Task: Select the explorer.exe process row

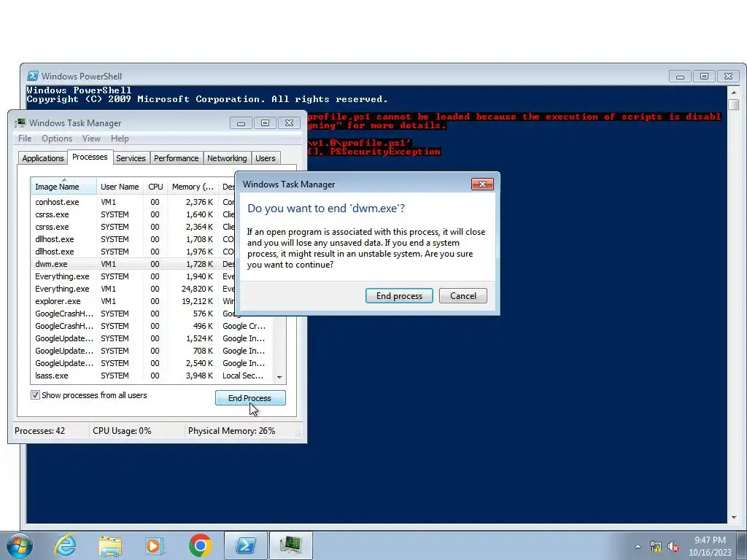Action: (133, 301)
